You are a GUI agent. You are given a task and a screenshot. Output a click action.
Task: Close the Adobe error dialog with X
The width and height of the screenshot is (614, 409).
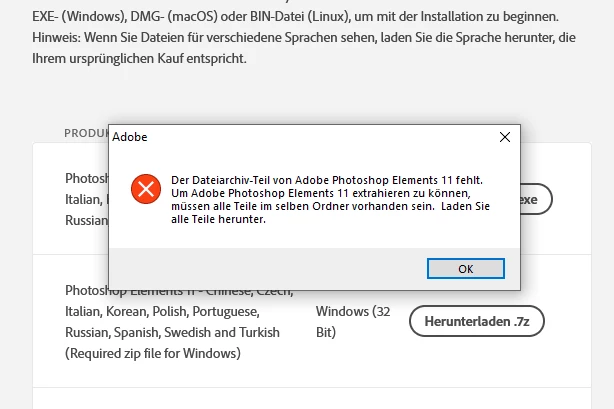click(x=505, y=137)
